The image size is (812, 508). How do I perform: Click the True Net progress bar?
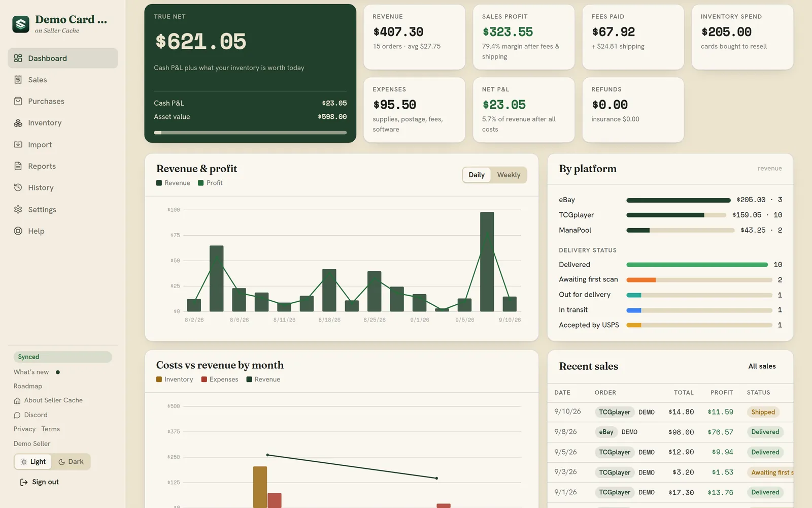pos(250,133)
